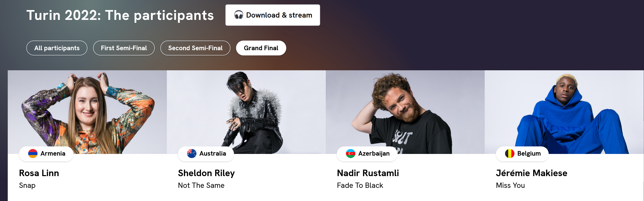Open the Sheldon Riley artist link
Image resolution: width=644 pixels, height=201 pixels.
(x=206, y=173)
